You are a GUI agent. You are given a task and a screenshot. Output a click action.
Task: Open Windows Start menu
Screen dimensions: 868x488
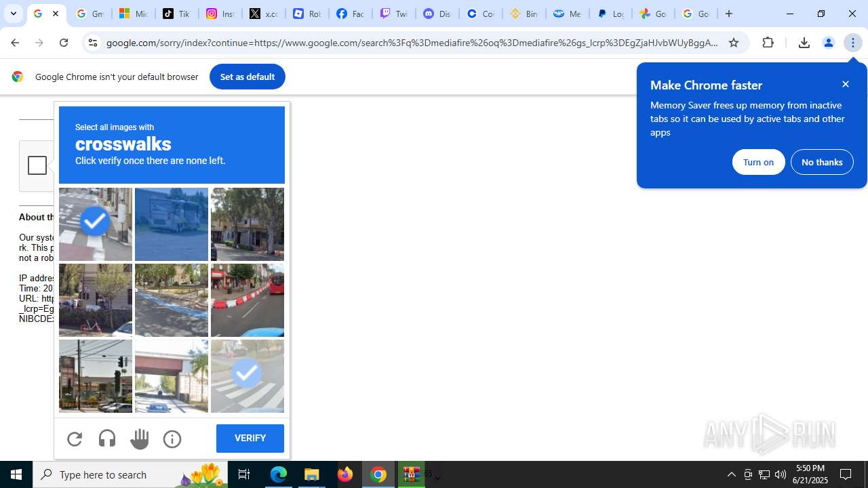(16, 474)
